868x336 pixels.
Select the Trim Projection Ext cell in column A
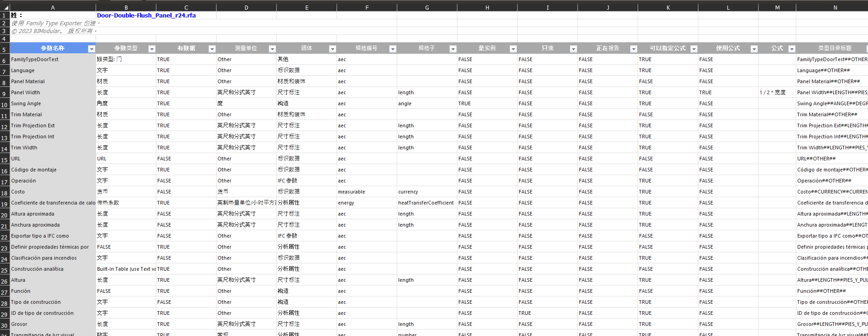point(53,125)
